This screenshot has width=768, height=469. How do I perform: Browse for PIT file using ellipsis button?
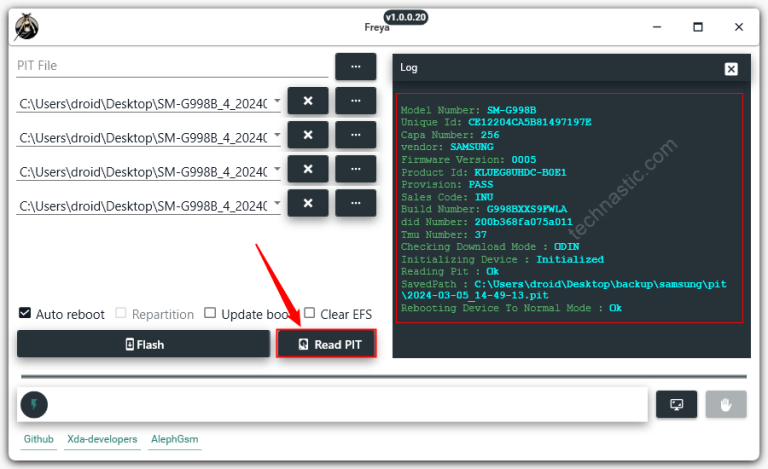click(x=355, y=66)
